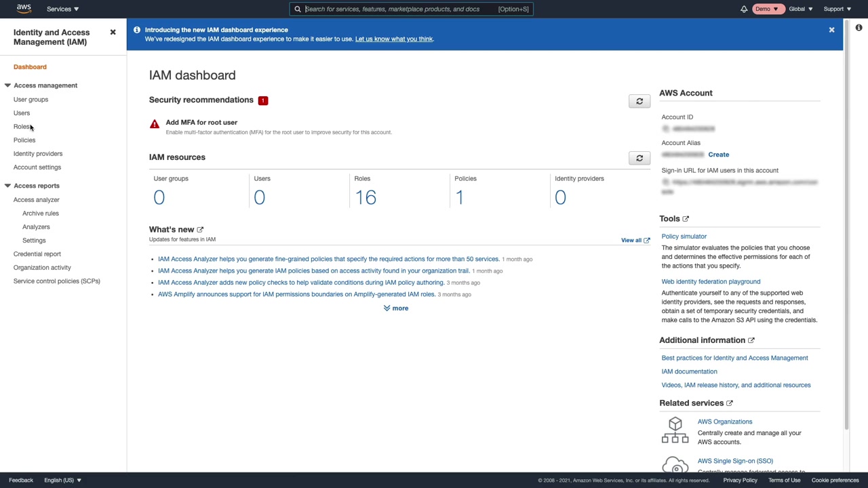Viewport: 868px width, 488px height.
Task: Open external link icon beside Related services
Action: click(x=730, y=403)
